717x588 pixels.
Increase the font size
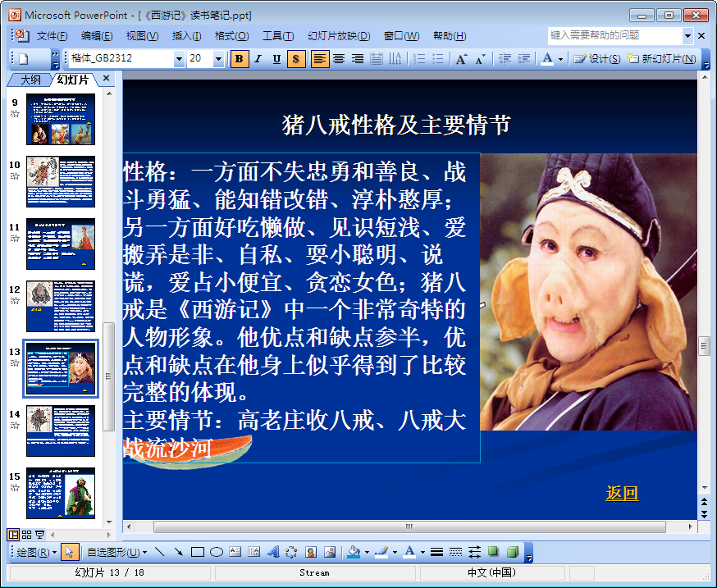461,58
